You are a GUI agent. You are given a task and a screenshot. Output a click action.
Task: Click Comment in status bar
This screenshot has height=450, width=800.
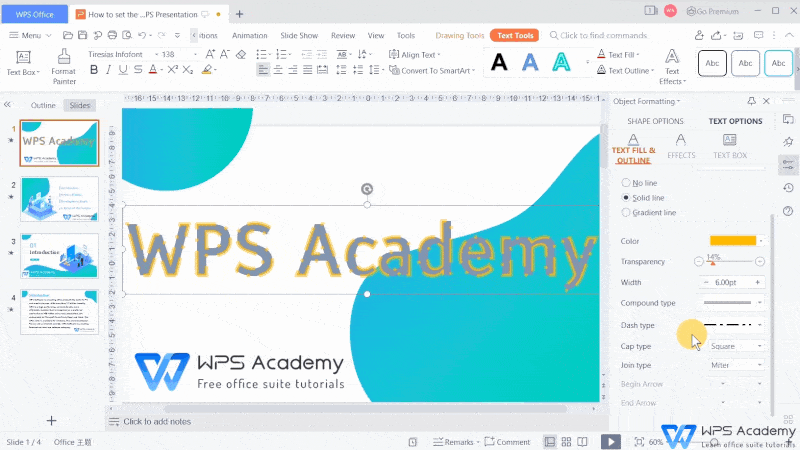(507, 442)
